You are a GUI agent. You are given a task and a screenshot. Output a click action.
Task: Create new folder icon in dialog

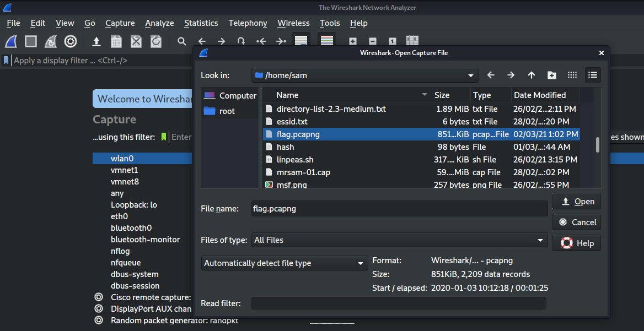click(552, 75)
